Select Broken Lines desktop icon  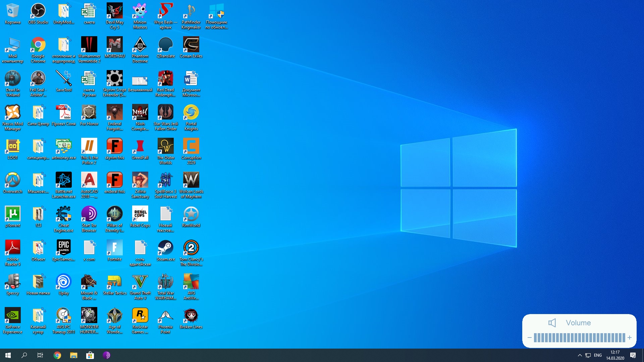tap(191, 318)
